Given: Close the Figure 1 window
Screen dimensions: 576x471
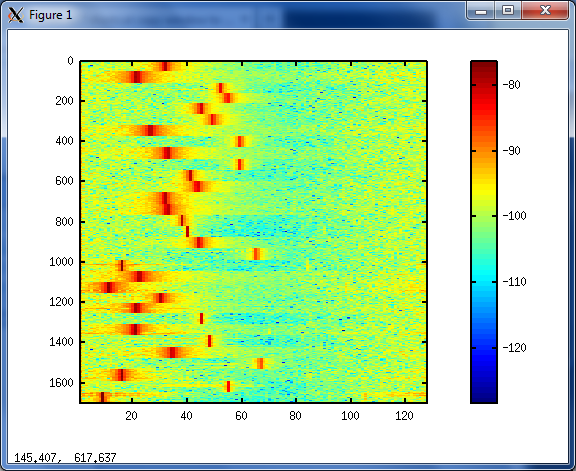Looking at the screenshot, I should point(545,11).
